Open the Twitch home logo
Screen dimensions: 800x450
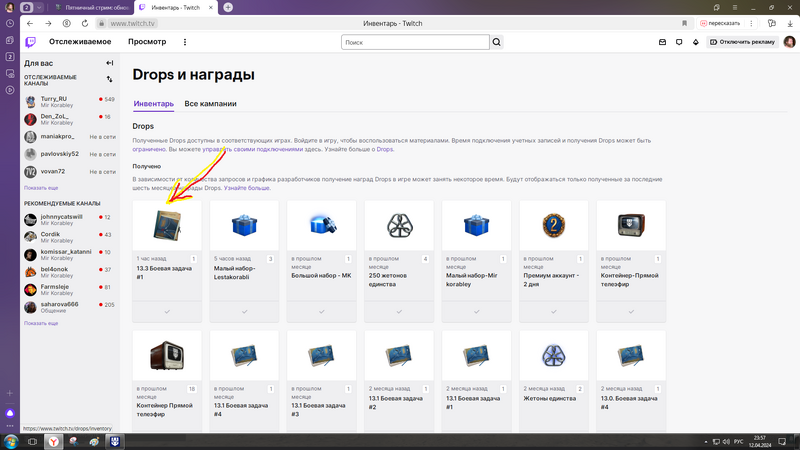[31, 42]
